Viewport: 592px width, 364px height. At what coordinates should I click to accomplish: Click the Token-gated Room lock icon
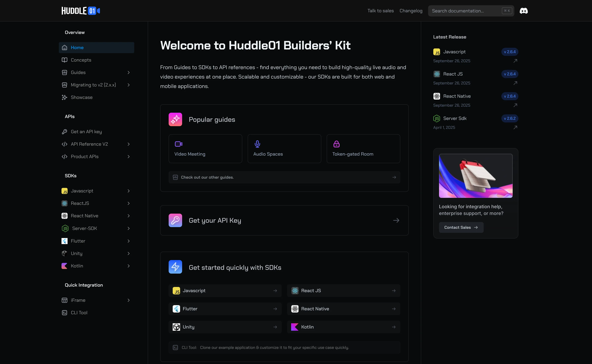pyautogui.click(x=336, y=144)
